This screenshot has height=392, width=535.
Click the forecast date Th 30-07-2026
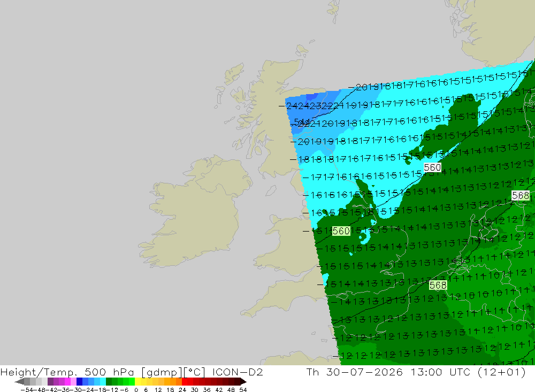click(x=355, y=372)
